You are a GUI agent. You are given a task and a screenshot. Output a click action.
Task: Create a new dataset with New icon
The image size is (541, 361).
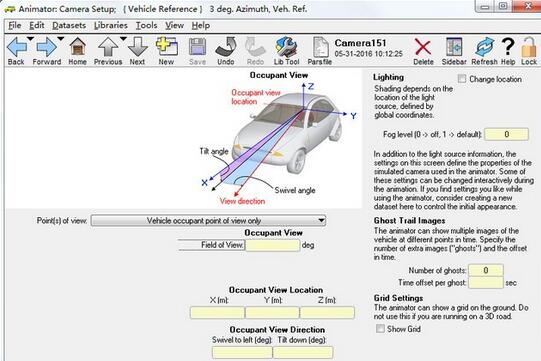[167, 47]
